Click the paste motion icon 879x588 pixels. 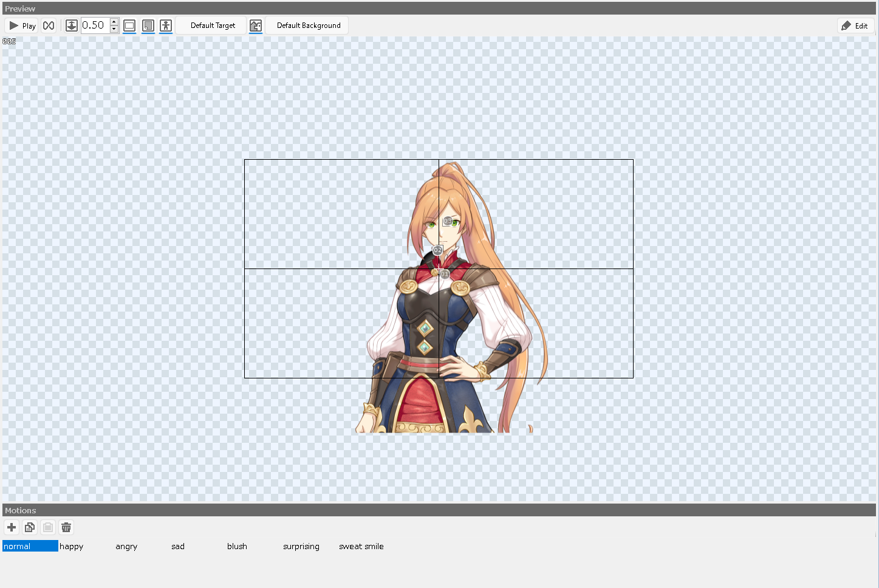[47, 527]
